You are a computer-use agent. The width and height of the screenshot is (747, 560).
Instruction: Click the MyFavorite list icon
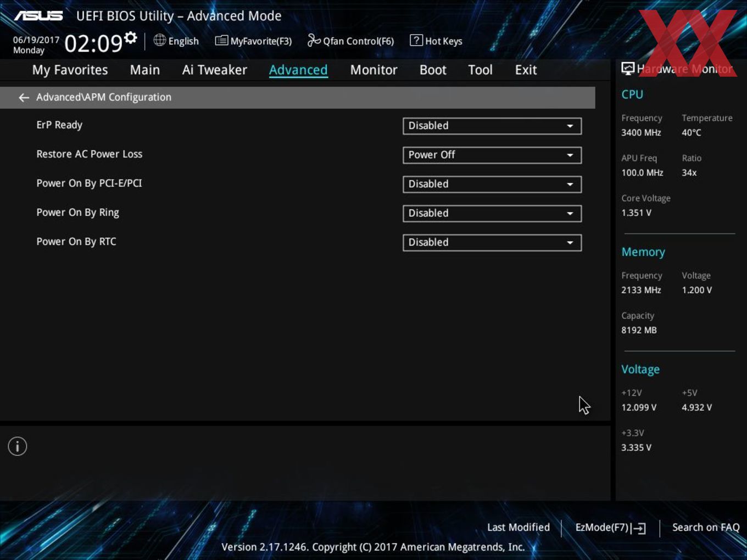221,41
